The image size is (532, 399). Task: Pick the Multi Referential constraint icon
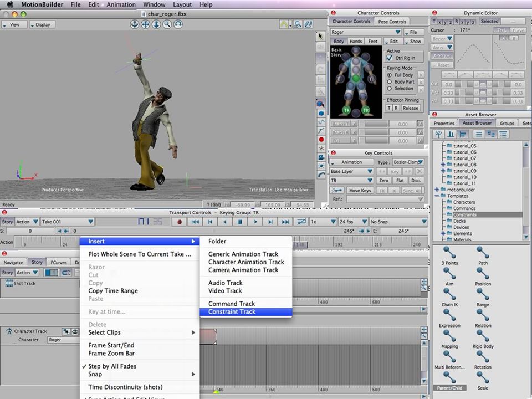(449, 357)
